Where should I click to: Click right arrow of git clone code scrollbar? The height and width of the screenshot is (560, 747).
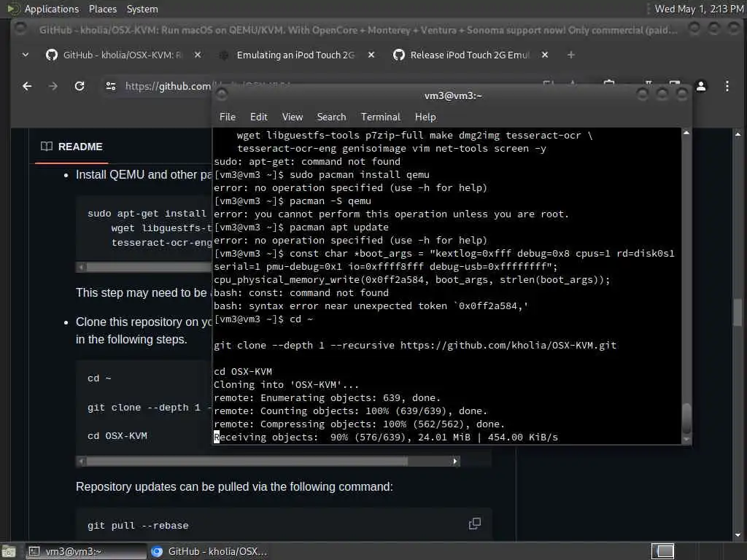(455, 462)
